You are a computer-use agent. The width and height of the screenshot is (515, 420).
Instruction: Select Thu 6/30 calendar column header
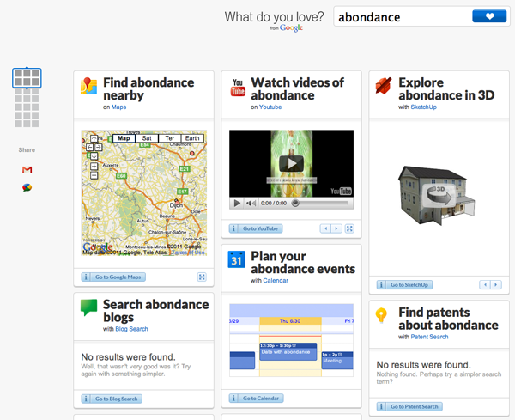(290, 320)
